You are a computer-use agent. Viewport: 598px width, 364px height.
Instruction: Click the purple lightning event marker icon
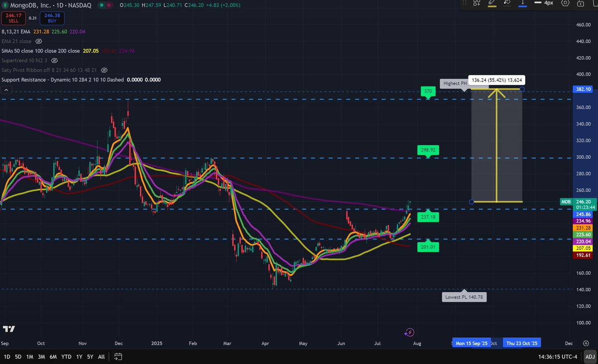point(410,332)
